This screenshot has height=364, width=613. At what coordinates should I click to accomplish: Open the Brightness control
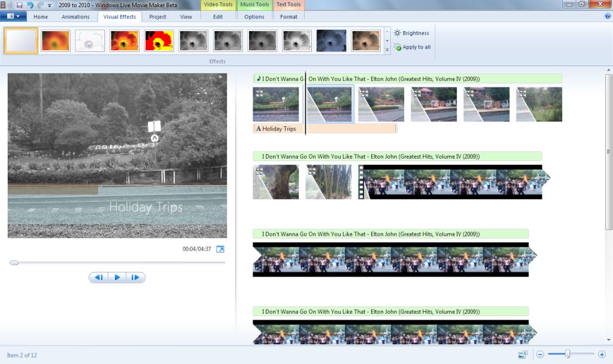[x=411, y=34]
